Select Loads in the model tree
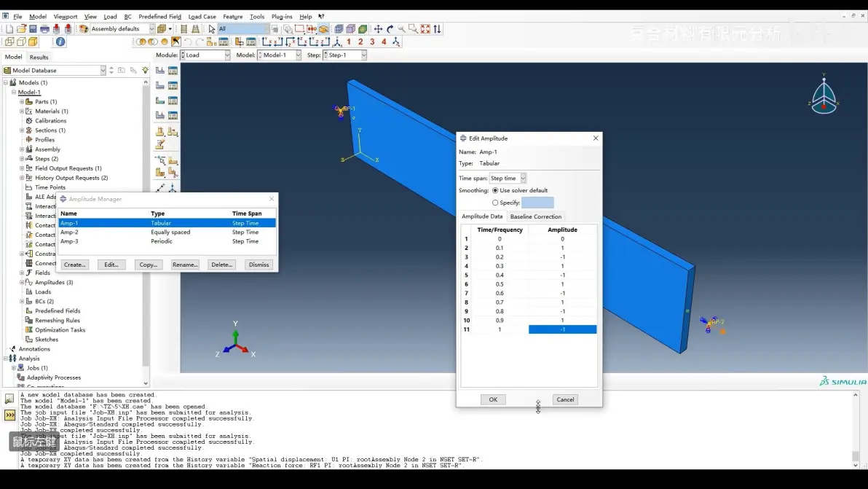This screenshot has width=868, height=489. pyautogui.click(x=43, y=292)
